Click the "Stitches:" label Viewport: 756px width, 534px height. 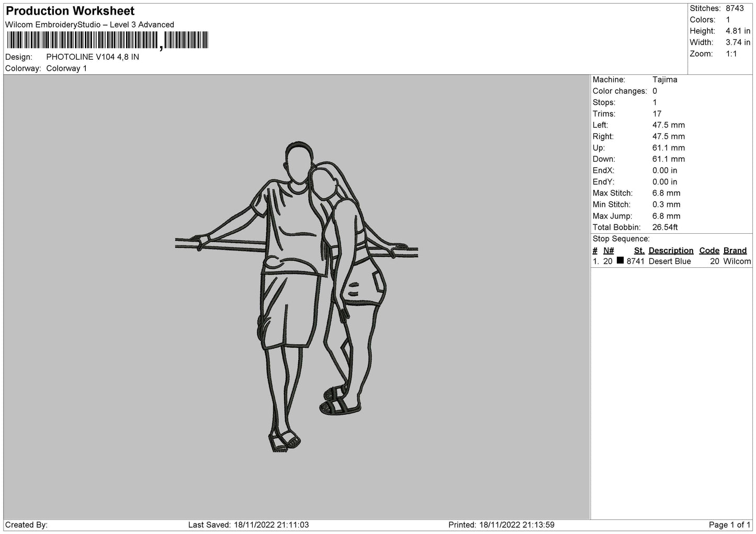705,8
